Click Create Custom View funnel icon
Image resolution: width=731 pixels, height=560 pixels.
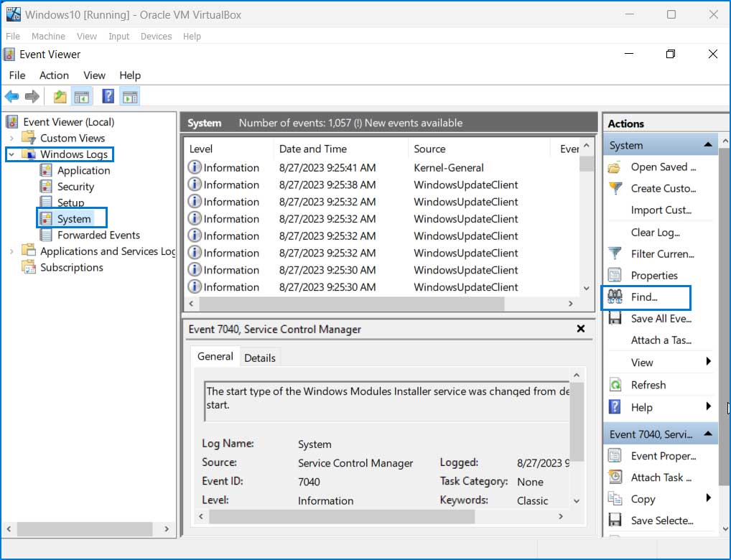615,188
